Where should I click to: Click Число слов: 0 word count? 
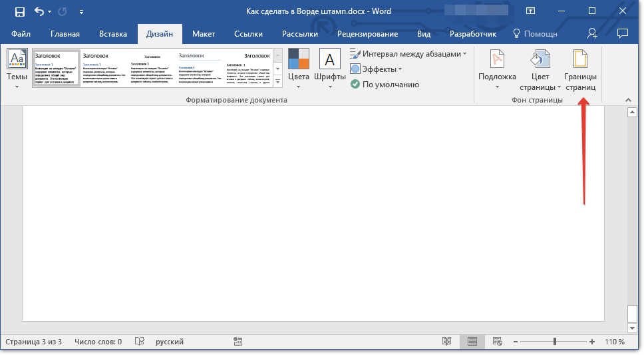coord(98,342)
